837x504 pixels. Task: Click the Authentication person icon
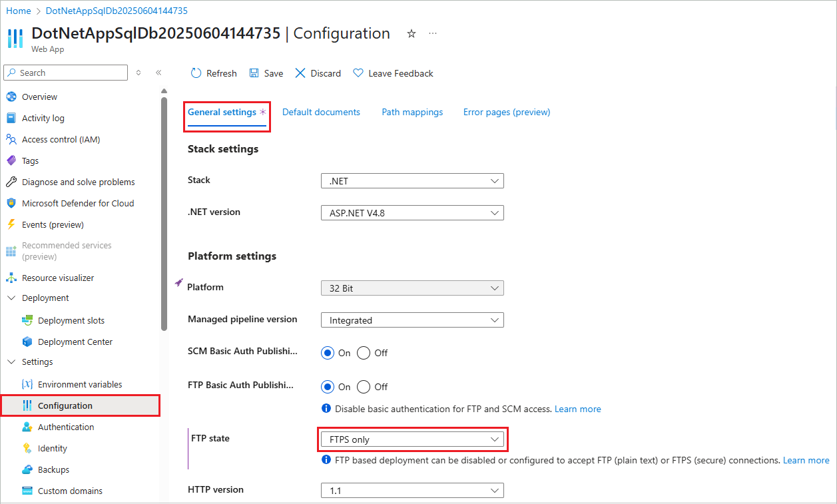(27, 427)
